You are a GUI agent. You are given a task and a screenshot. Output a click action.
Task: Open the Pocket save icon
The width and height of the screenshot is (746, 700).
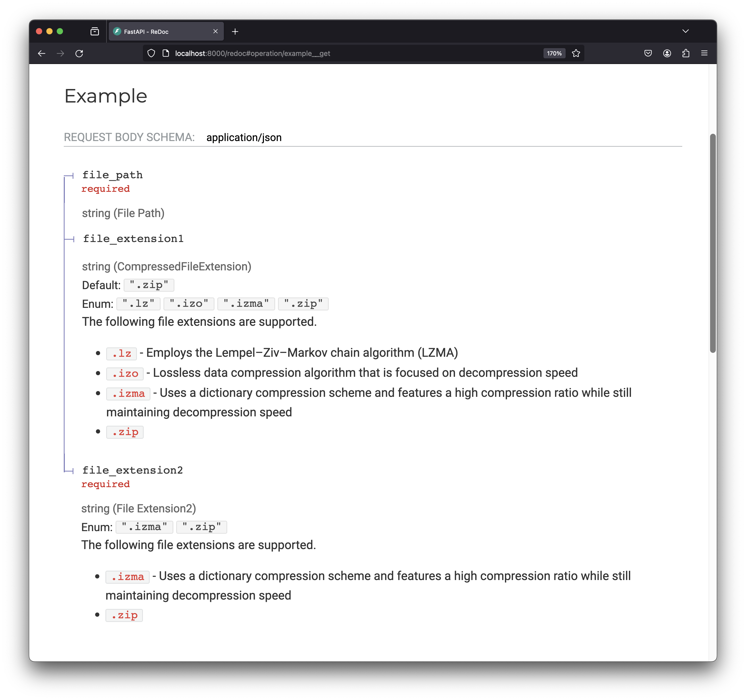[648, 54]
